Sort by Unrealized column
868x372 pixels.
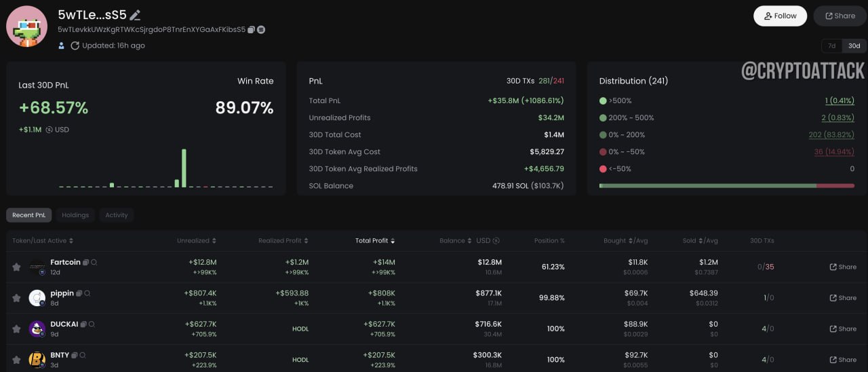[197, 241]
